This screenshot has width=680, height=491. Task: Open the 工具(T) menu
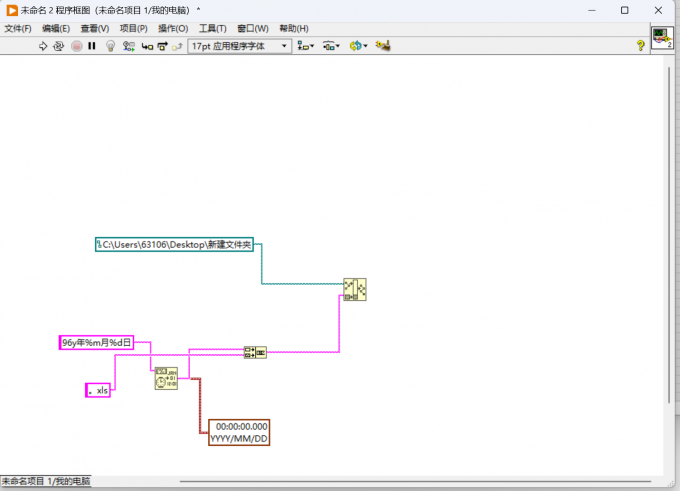tap(212, 29)
